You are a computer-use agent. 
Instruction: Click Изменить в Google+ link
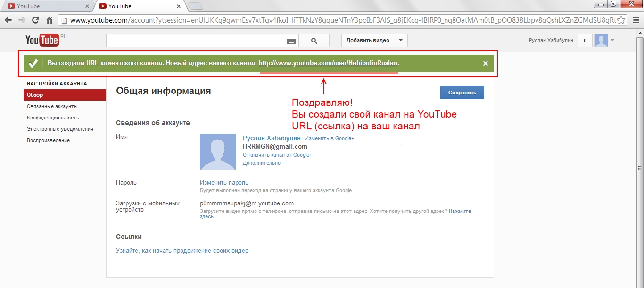tap(329, 138)
